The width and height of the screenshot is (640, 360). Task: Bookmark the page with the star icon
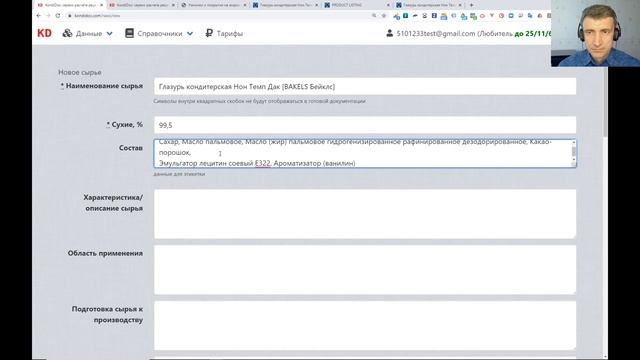(384, 16)
